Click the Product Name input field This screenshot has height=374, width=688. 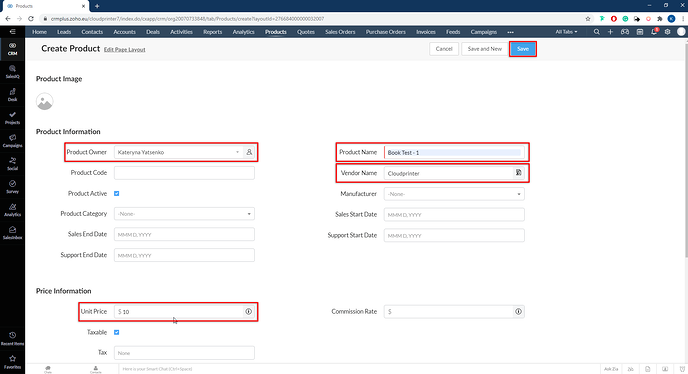click(x=454, y=152)
